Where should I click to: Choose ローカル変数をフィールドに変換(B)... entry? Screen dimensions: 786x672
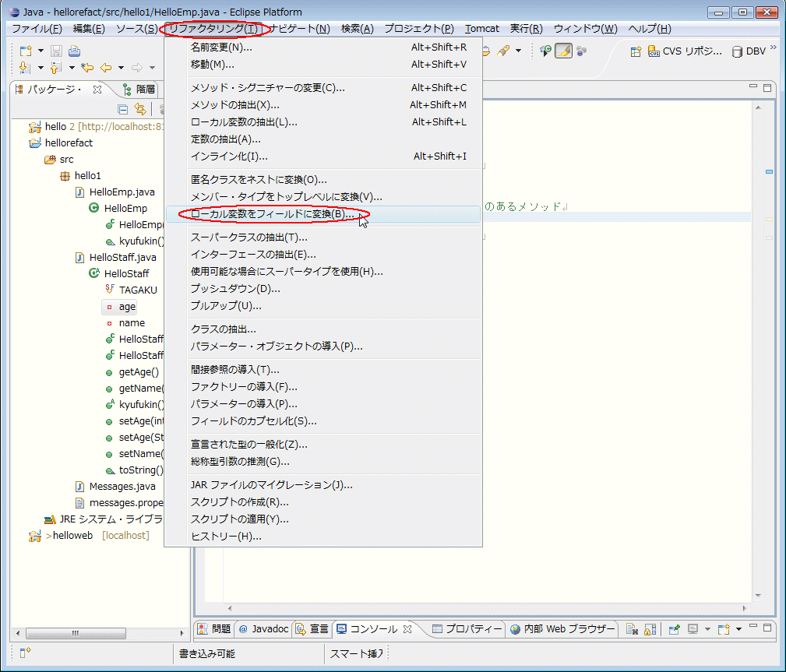[x=323, y=214]
